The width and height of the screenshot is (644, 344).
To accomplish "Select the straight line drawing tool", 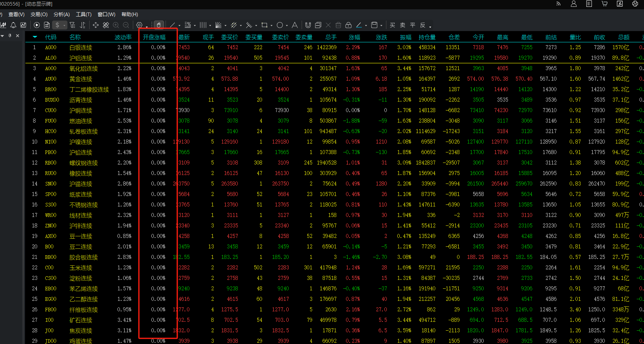I will click(173, 25).
